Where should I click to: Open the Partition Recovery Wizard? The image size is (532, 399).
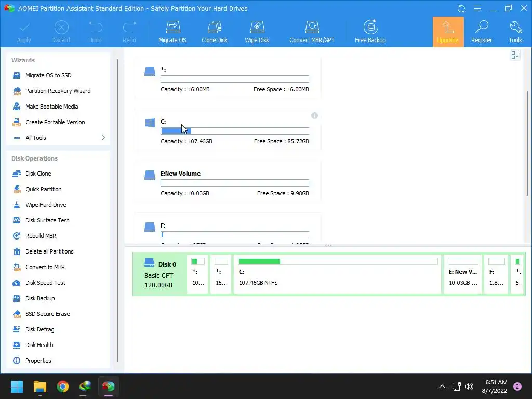(58, 91)
